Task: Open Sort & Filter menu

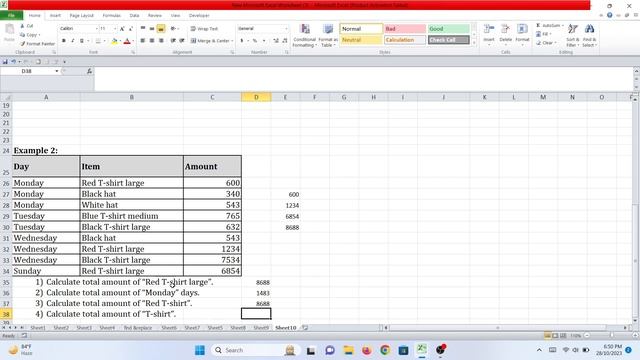Action: click(572, 36)
